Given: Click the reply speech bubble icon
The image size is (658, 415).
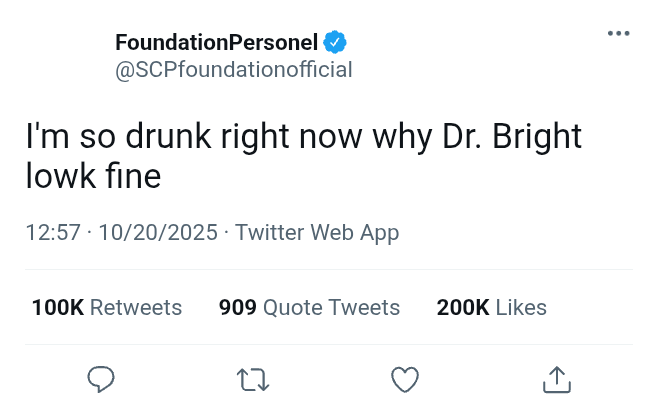Looking at the screenshot, I should pos(101,379).
